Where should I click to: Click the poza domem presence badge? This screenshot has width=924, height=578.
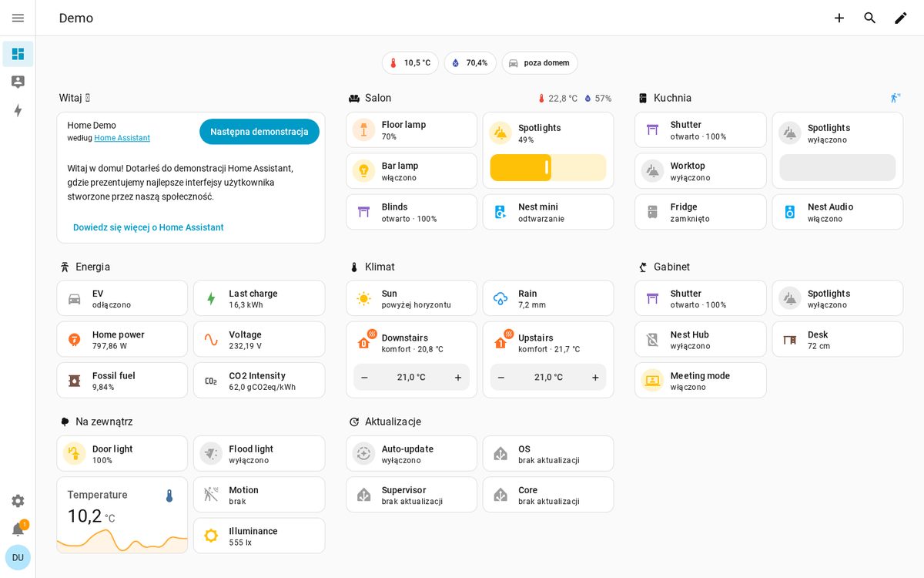click(540, 63)
